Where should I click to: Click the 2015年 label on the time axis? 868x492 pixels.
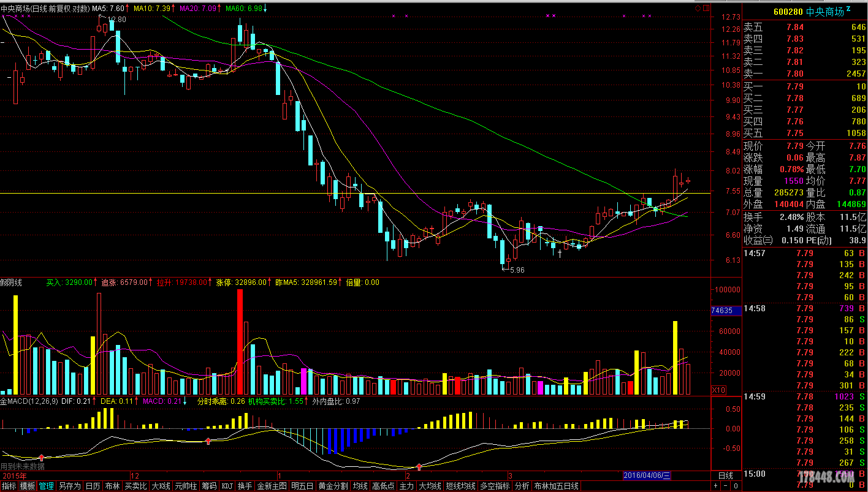click(15, 475)
